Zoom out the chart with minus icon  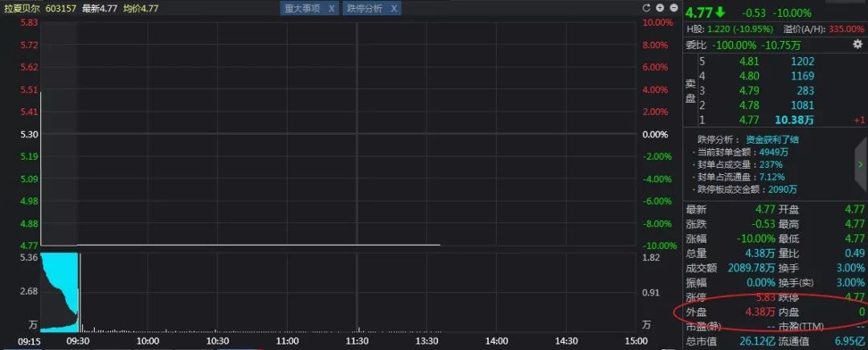click(x=673, y=8)
